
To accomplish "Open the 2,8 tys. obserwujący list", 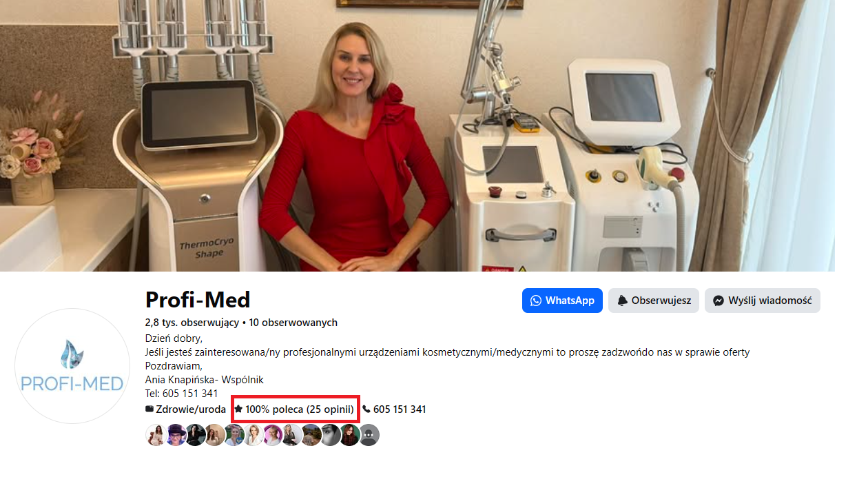I will [192, 323].
